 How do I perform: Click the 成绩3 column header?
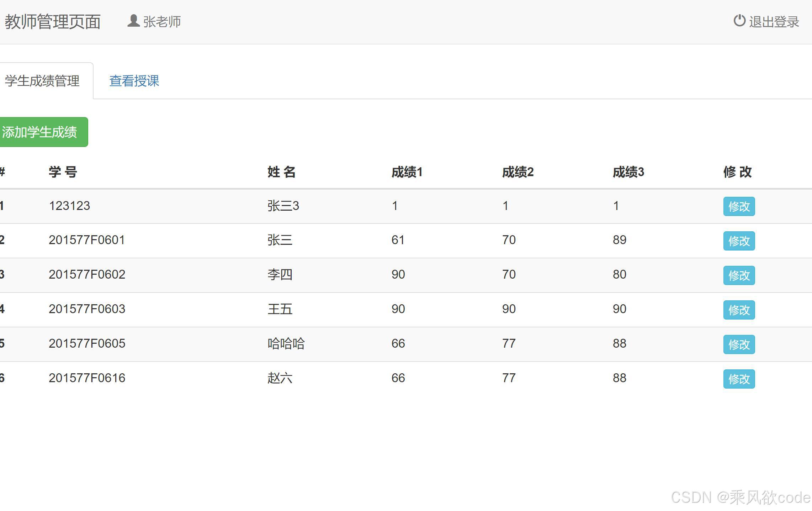(628, 172)
